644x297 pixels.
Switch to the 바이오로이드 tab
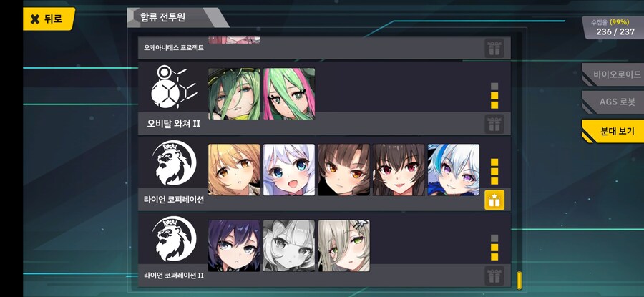(x=613, y=74)
